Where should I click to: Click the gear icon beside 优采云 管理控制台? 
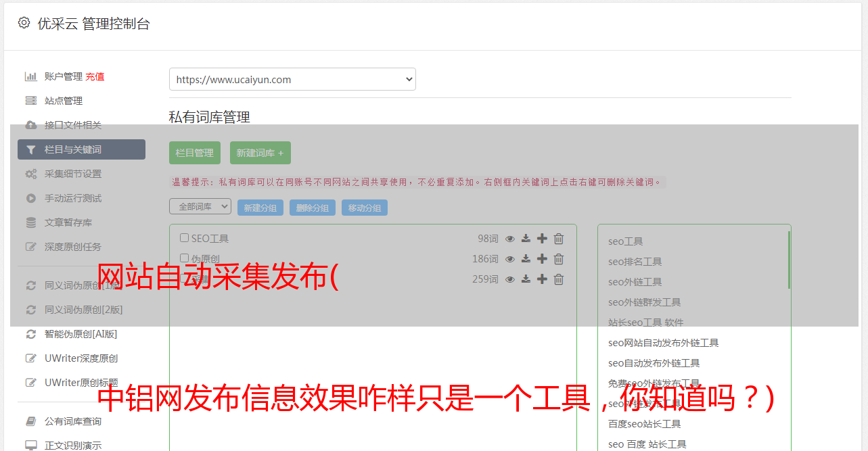coord(24,23)
